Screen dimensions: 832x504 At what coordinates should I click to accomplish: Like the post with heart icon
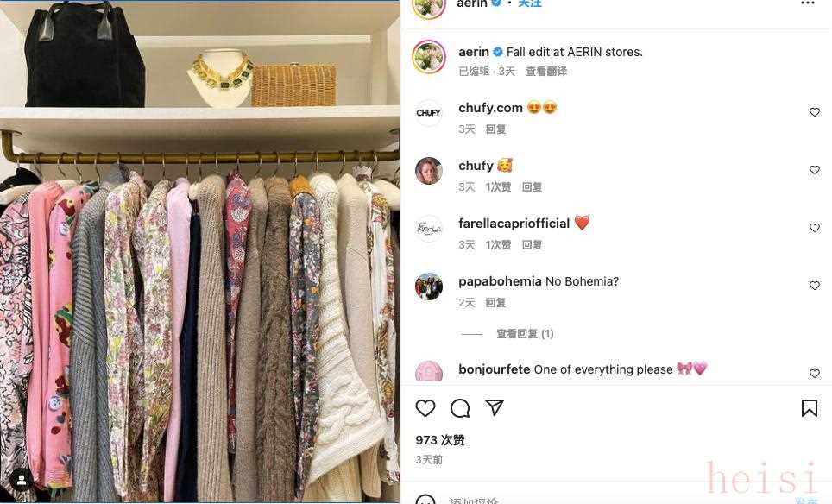pyautogui.click(x=425, y=408)
